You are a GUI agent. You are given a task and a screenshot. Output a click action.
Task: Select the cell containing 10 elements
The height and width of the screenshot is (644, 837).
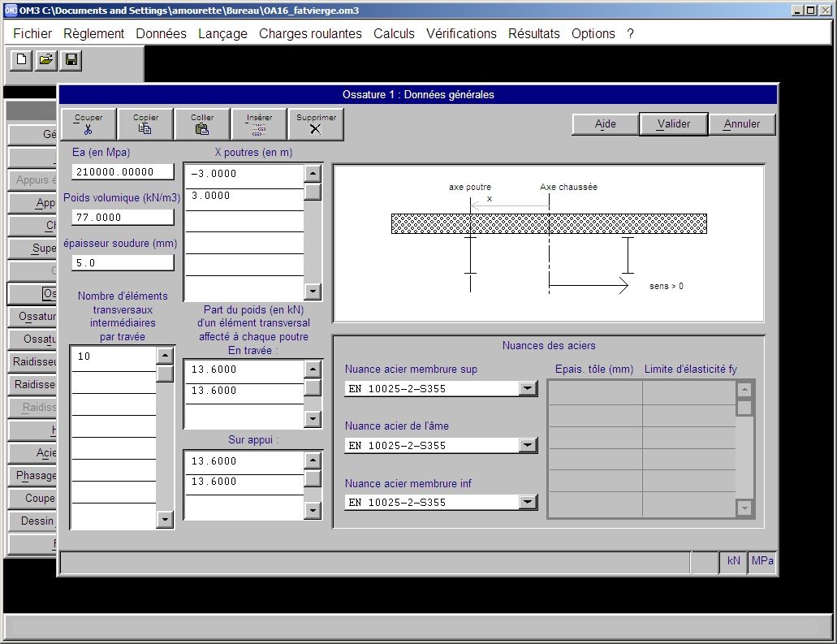click(x=114, y=359)
